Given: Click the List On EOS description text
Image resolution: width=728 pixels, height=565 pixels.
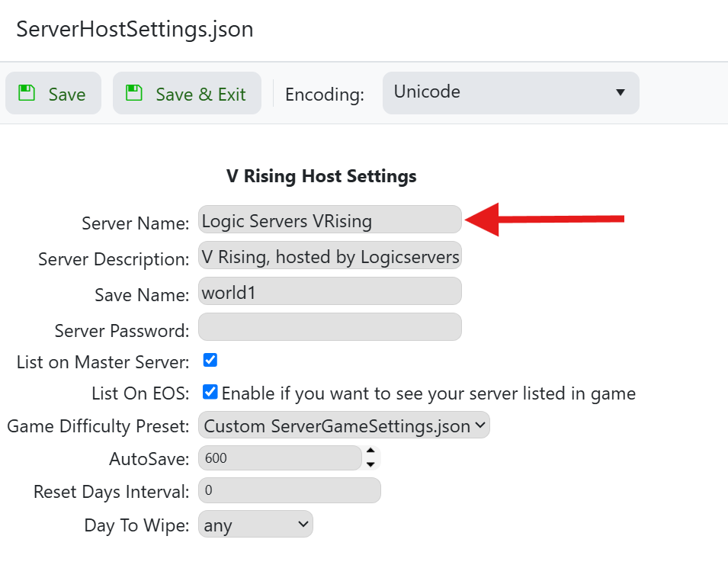Looking at the screenshot, I should click(428, 393).
